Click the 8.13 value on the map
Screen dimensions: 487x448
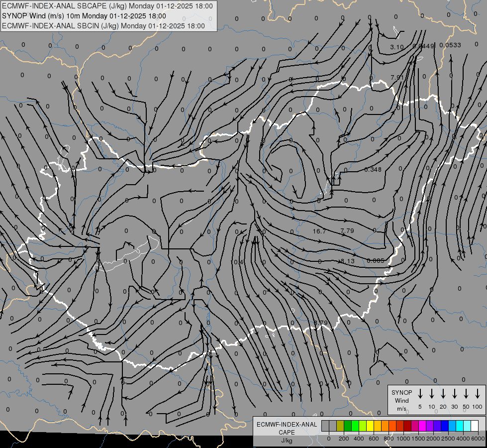[348, 261]
